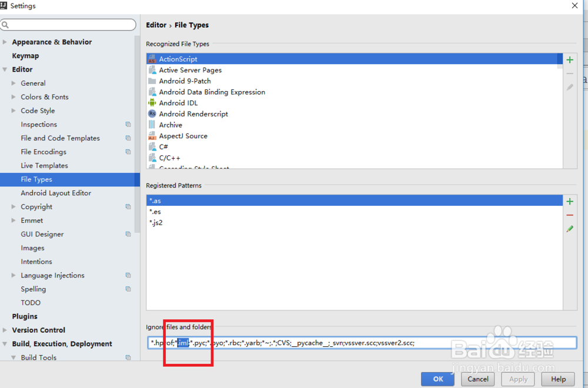Remove the selected ActionScript file type
The height and width of the screenshot is (388, 588).
[569, 73]
